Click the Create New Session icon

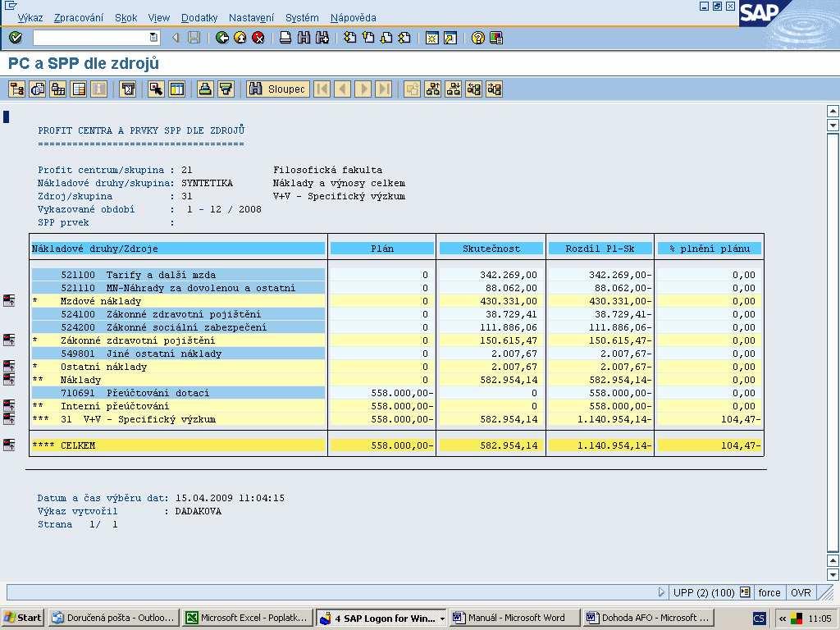(431, 38)
